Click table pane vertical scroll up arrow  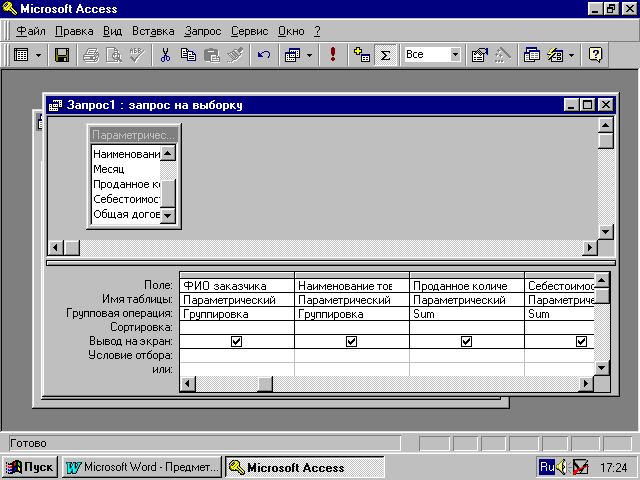[605, 125]
